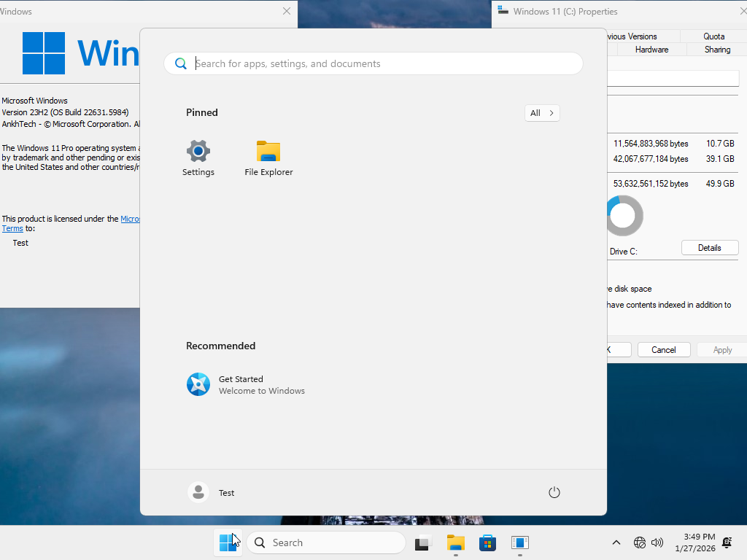Click the Windows Start button on the taskbar
This screenshot has width=747, height=560.
pyautogui.click(x=228, y=542)
